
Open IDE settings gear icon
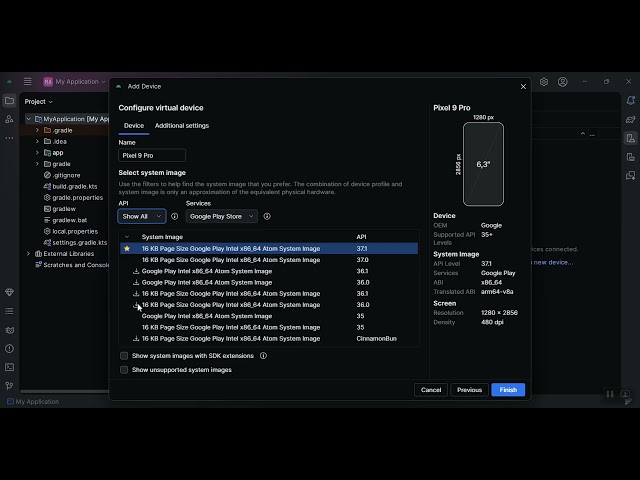[x=544, y=82]
